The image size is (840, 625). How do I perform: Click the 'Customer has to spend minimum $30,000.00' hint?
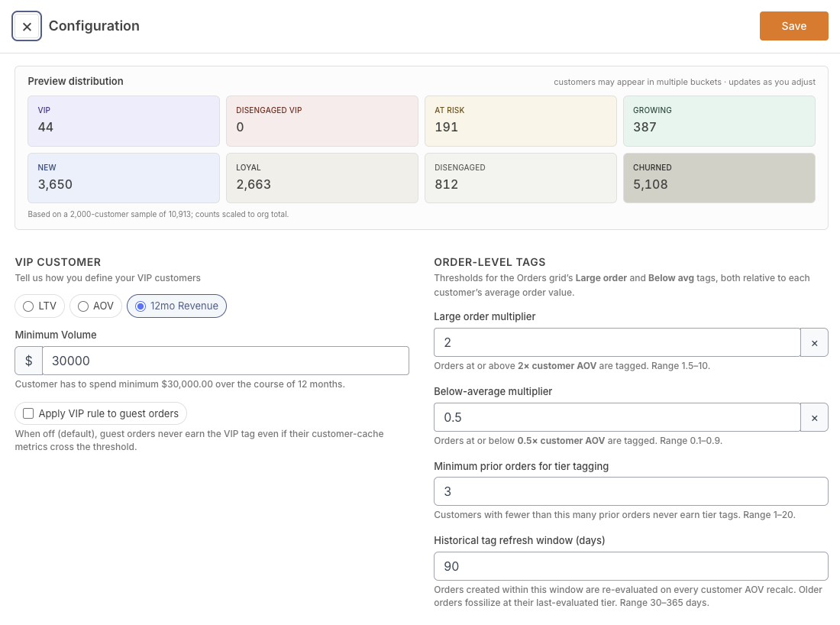[x=180, y=384]
